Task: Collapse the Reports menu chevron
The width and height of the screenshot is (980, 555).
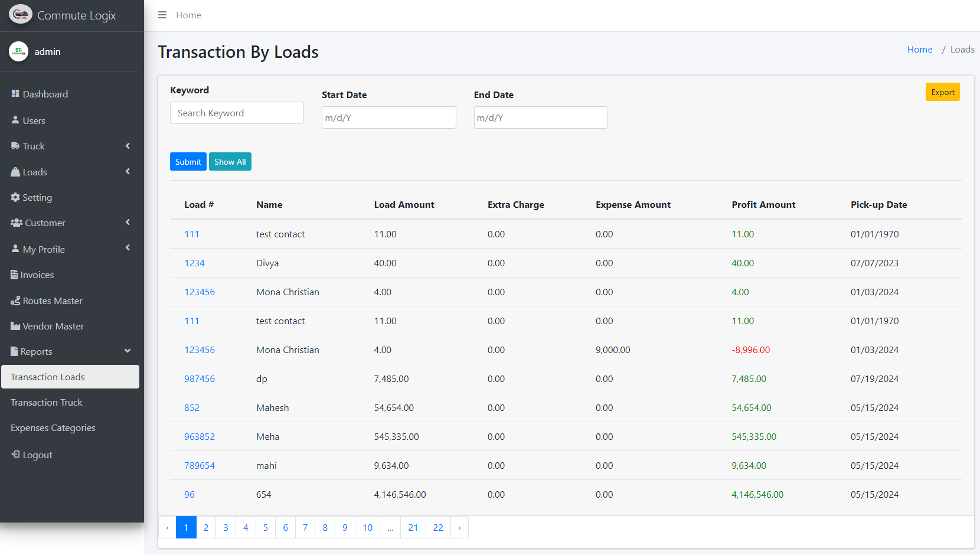Action: [x=128, y=351]
